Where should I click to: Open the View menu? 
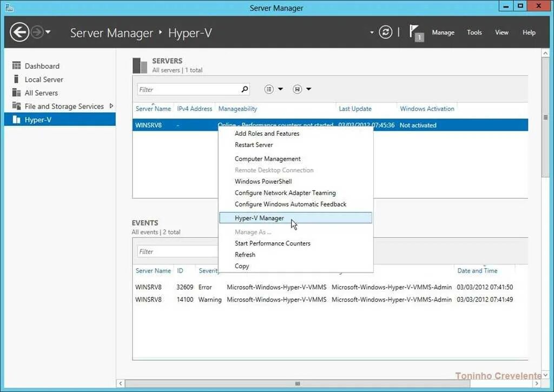502,32
